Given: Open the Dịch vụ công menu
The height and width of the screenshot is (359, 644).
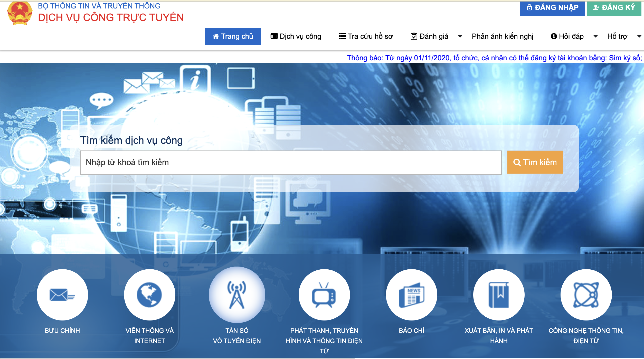Looking at the screenshot, I should point(296,36).
